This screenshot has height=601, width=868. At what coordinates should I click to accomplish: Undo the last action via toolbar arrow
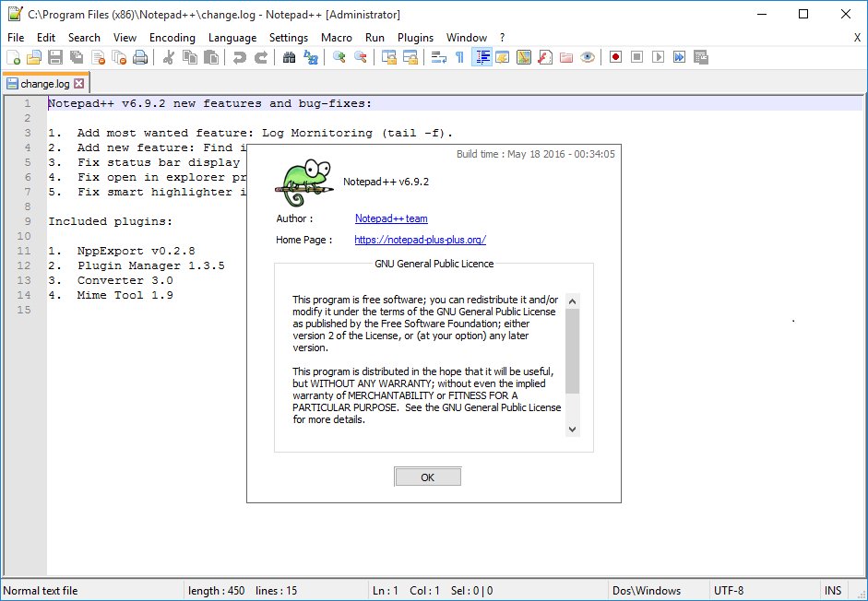[x=239, y=57]
